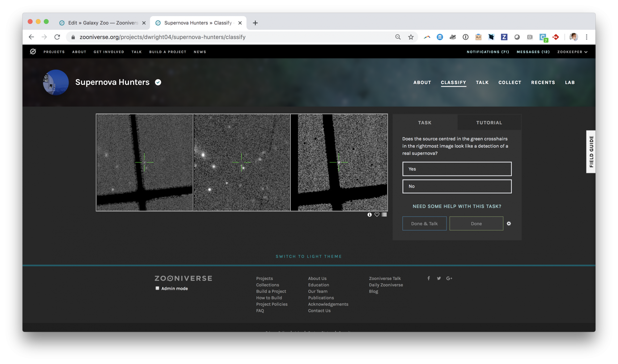Open the COLLECT page

pos(510,83)
